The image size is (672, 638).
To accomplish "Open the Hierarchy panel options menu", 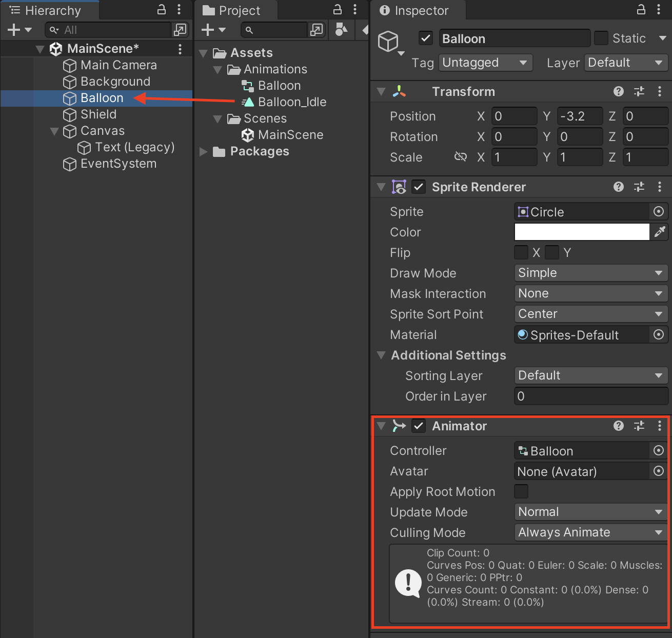I will [179, 9].
